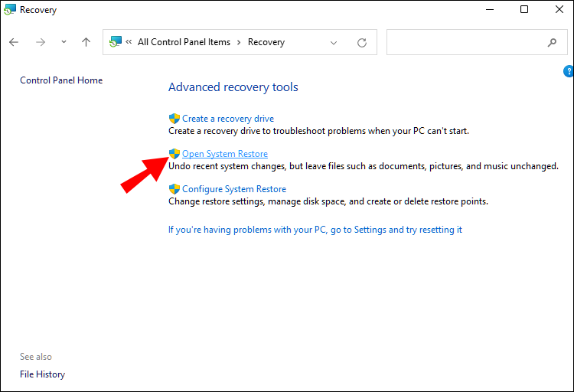Click the shield icon beside Create a recovery drive

(x=174, y=119)
